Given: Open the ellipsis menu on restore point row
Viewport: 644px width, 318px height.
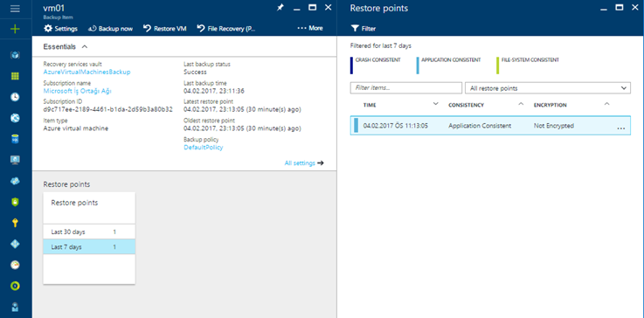Looking at the screenshot, I should point(621,128).
